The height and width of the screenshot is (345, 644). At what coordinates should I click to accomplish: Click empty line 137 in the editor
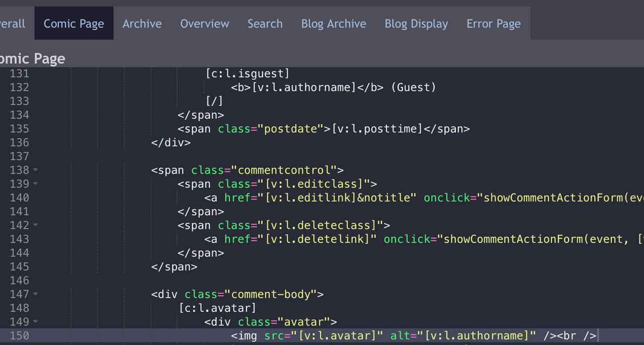click(342, 156)
